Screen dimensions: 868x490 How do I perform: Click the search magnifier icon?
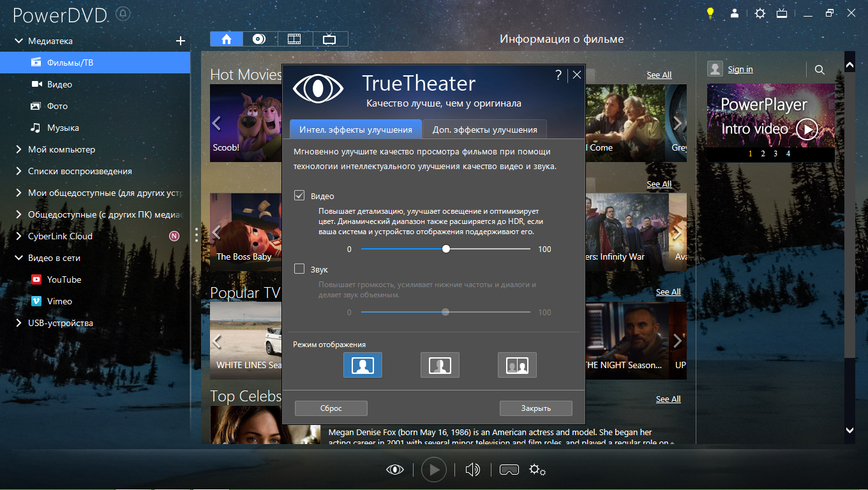(820, 70)
